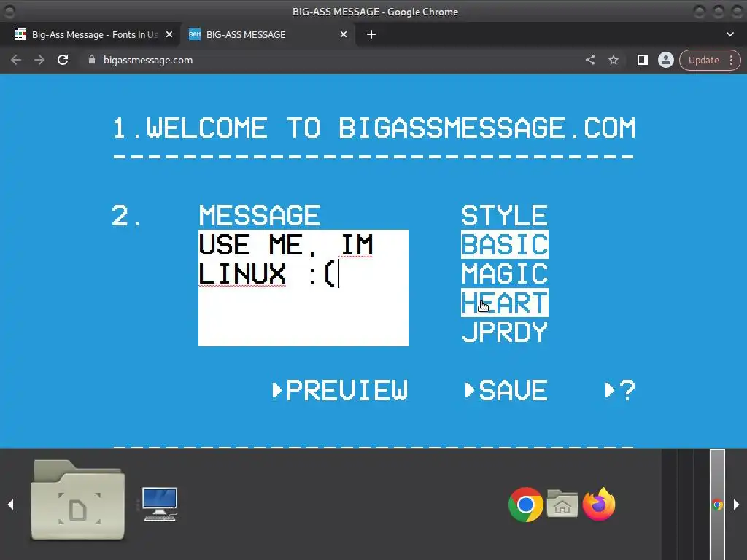Open the Chrome side panel icon

pyautogui.click(x=642, y=60)
